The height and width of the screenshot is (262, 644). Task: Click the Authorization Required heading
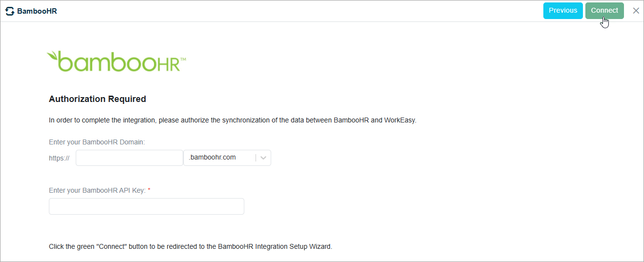97,99
